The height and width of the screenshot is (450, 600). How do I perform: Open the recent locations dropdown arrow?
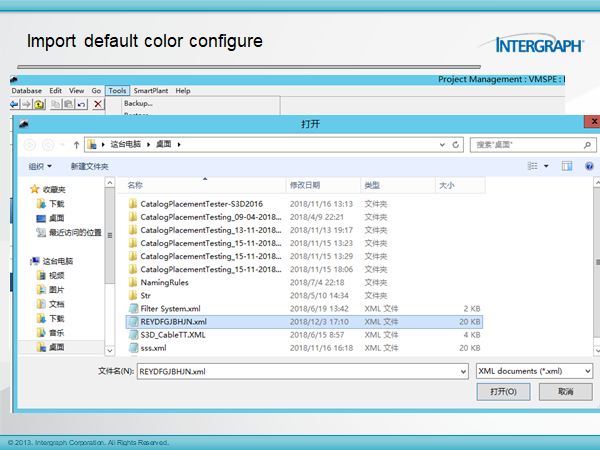(62, 145)
